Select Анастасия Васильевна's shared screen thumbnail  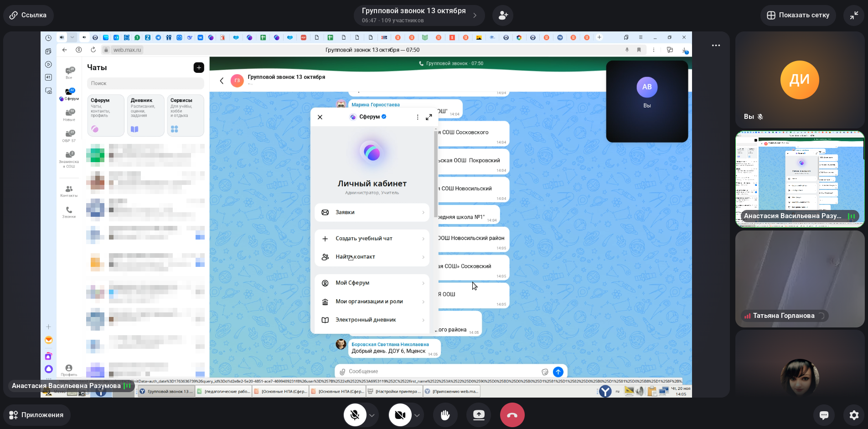point(800,178)
